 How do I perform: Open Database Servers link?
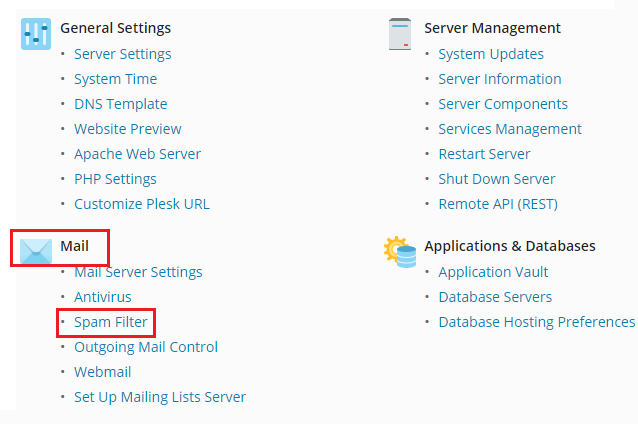point(495,297)
